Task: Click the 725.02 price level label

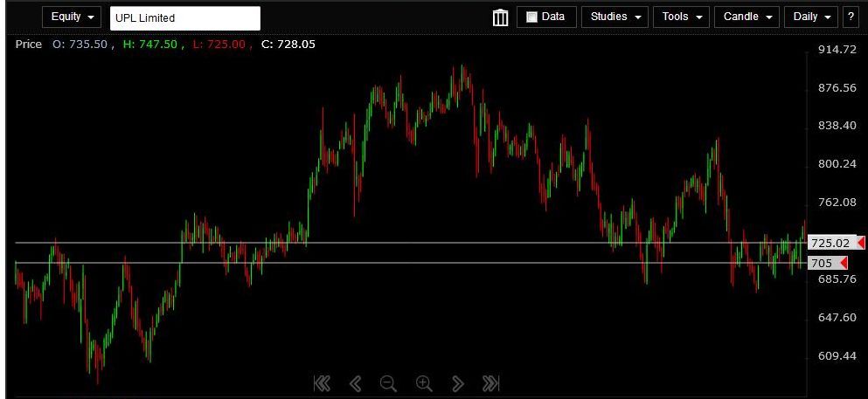Action: [x=830, y=243]
